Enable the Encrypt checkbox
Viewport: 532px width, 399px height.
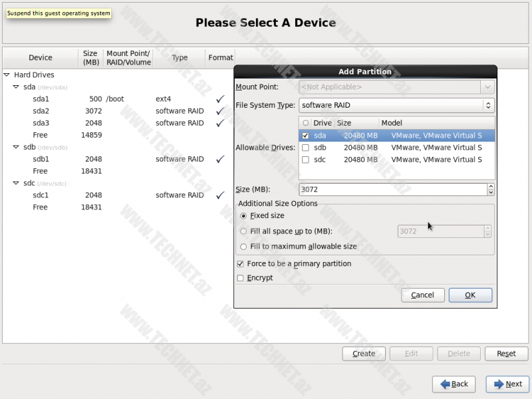point(241,278)
